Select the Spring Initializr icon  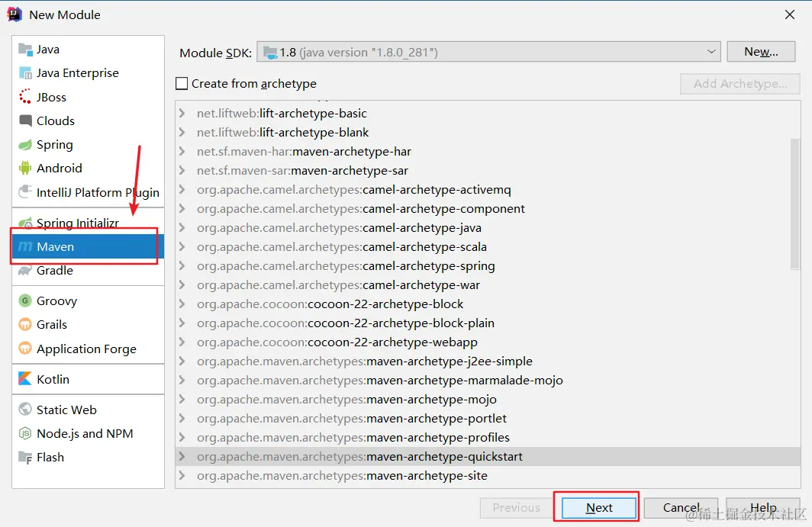point(25,223)
